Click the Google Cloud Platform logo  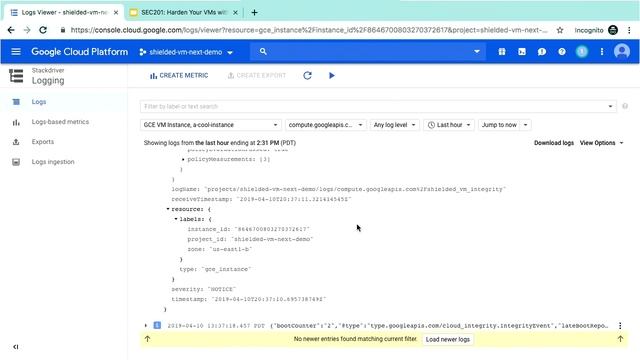tap(80, 52)
